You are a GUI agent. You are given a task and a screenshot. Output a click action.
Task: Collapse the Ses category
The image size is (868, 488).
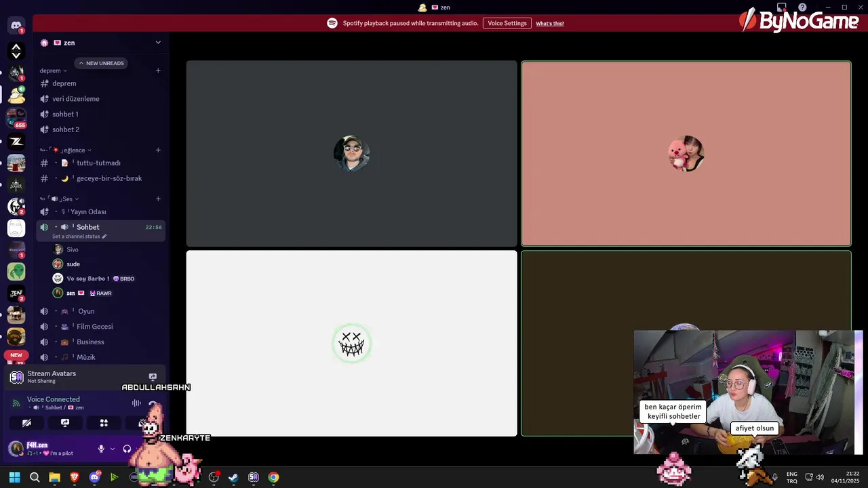[60, 199]
